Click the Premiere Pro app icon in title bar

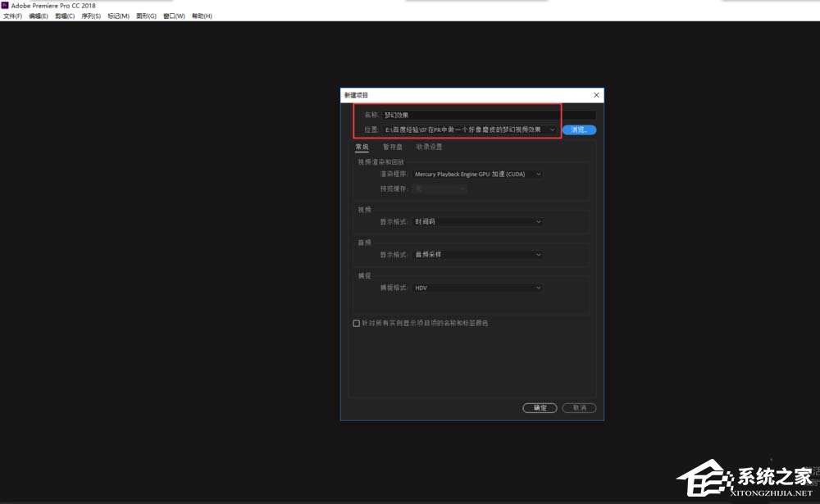pyautogui.click(x=5, y=5)
